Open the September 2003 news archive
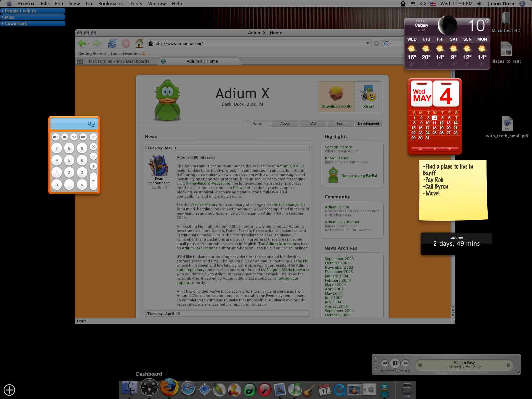The height and width of the screenshot is (399, 532). pyautogui.click(x=339, y=259)
